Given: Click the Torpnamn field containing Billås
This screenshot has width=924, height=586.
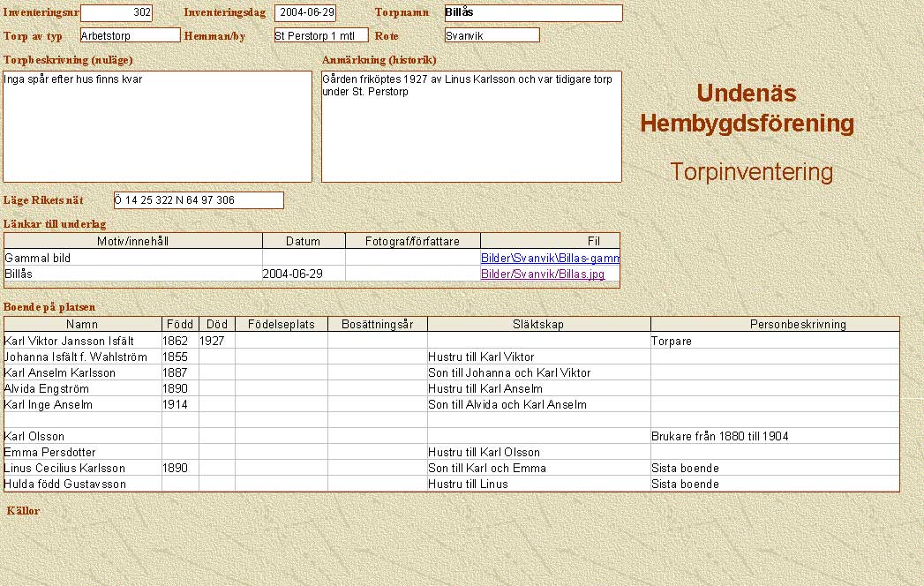Looking at the screenshot, I should click(x=533, y=13).
